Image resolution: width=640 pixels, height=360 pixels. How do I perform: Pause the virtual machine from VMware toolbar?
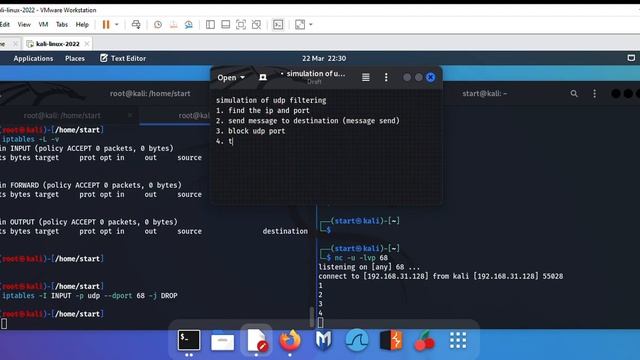coord(106,24)
